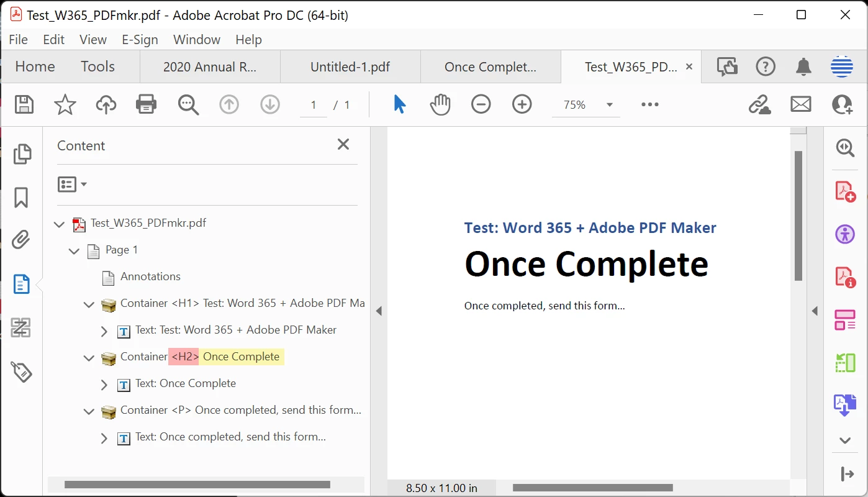Send file by email envelope icon

point(801,104)
